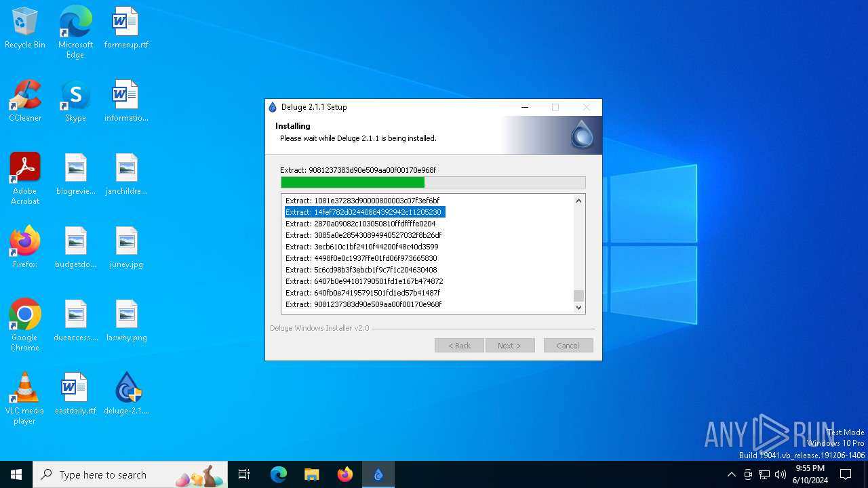Screen dimensions: 868x488
Task: Select the blogrevie... image file
Action: pyautogui.click(x=75, y=175)
